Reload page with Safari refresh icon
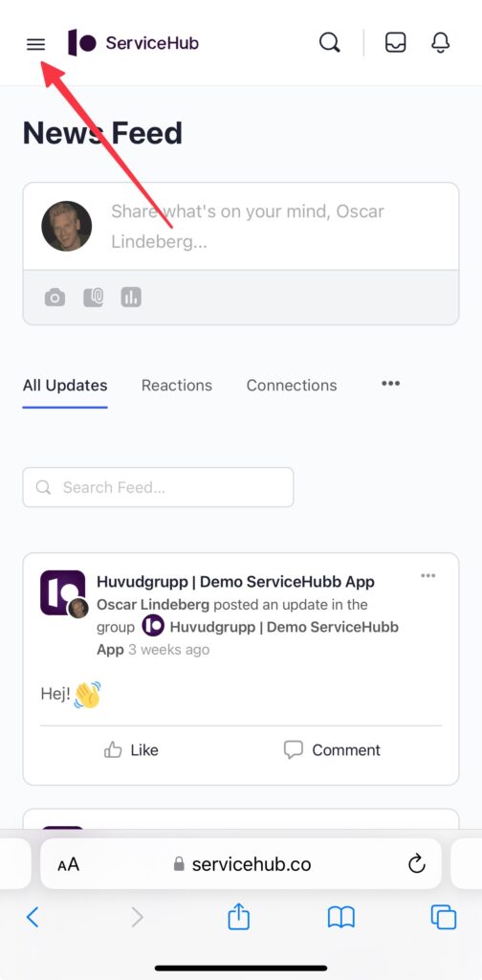 pyautogui.click(x=416, y=864)
